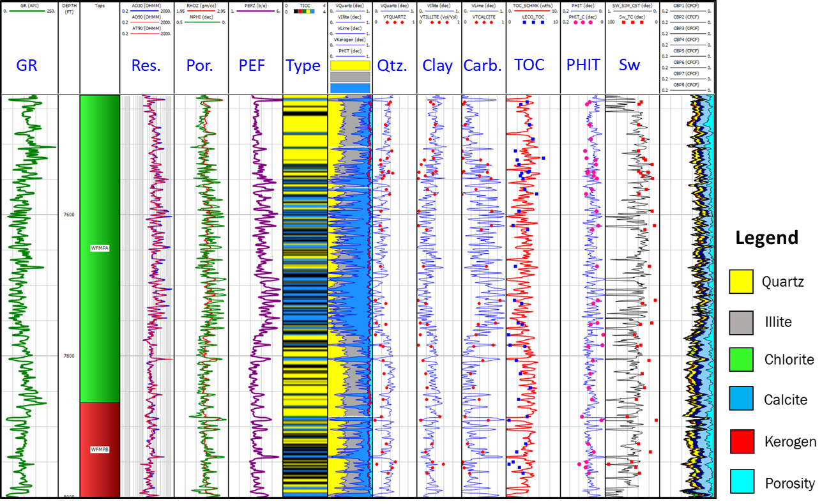The image size is (822, 504).
Task: Click the GR track label
Action: pos(27,65)
